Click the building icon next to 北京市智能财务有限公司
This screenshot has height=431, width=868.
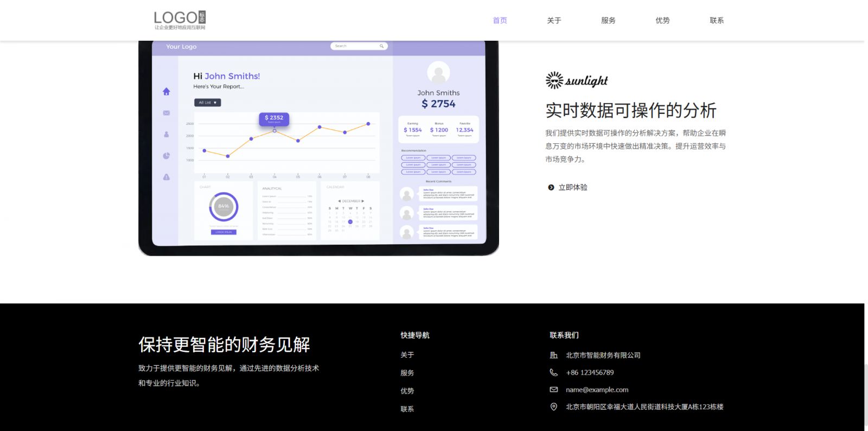(x=554, y=355)
